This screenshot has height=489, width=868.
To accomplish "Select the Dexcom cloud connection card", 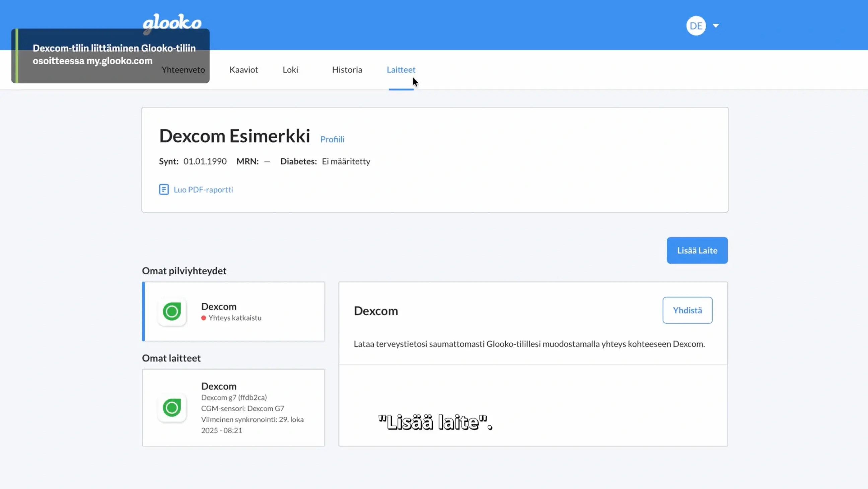I will coord(233,311).
